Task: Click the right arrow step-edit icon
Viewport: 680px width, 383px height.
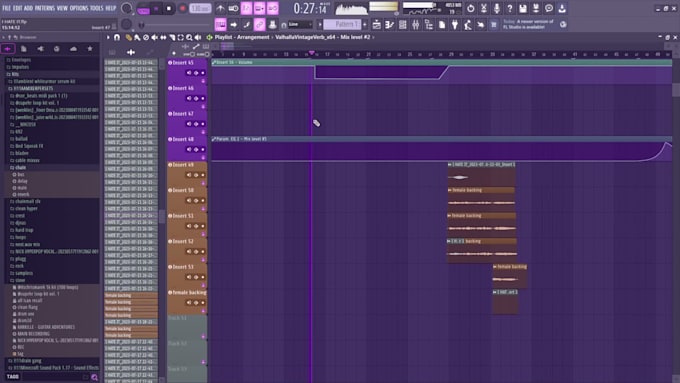Action: click(x=233, y=25)
